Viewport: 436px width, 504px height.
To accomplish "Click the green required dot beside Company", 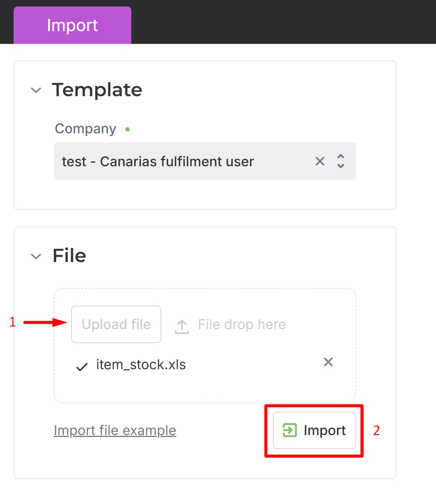I will coord(128,130).
